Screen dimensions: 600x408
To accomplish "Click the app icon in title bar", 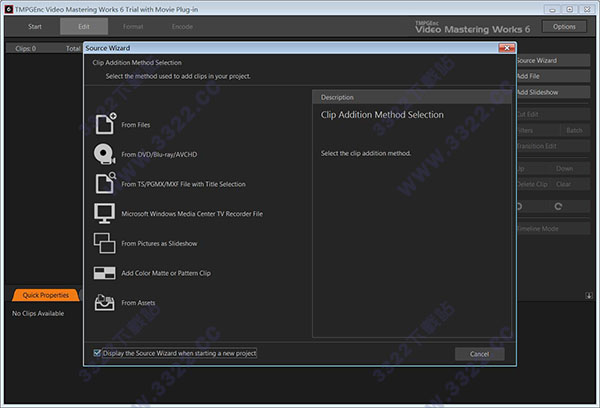I will (x=9, y=9).
